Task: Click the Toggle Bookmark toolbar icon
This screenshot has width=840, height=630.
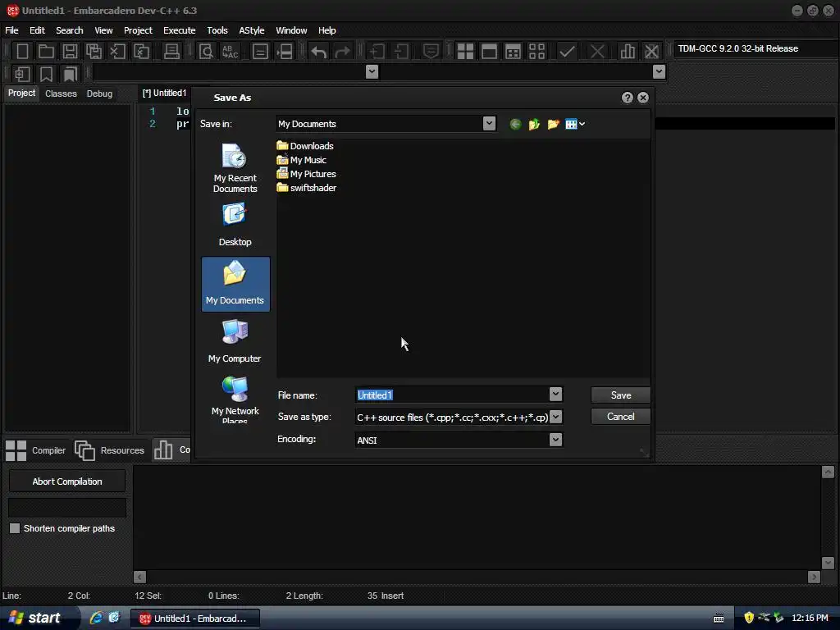Action: click(46, 74)
